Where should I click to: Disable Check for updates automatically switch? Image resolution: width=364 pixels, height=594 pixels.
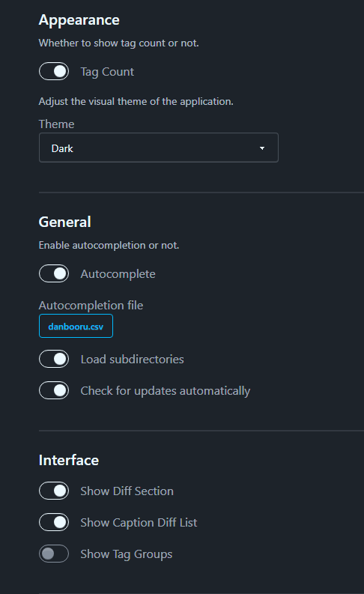click(x=54, y=390)
